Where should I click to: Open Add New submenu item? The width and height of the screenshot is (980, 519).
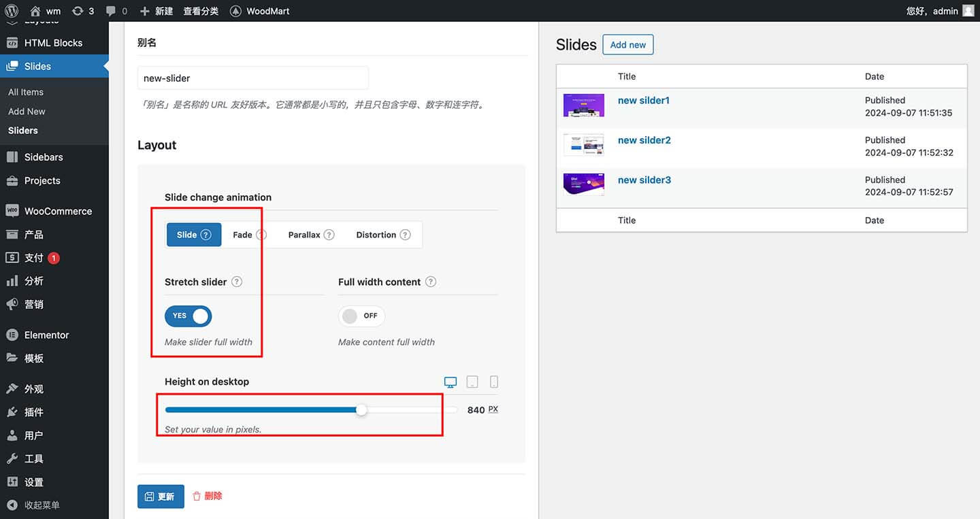(27, 112)
